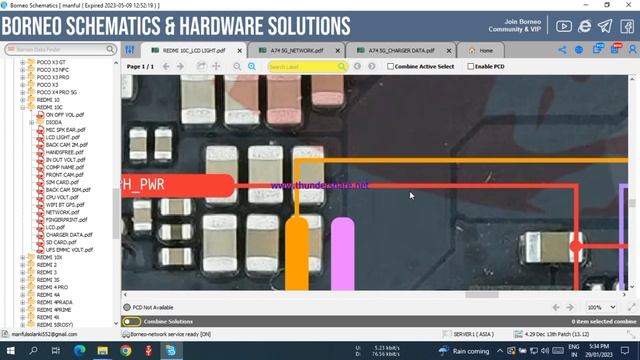The height and width of the screenshot is (360, 640).
Task: Open the Home tab
Action: pos(481,51)
